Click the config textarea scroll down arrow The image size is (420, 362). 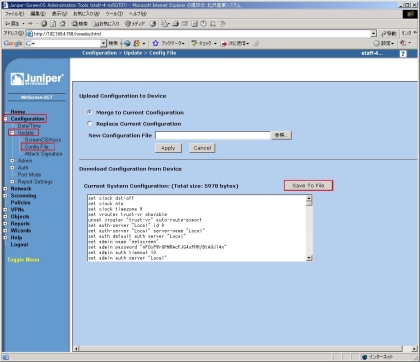pyautogui.click(x=309, y=258)
